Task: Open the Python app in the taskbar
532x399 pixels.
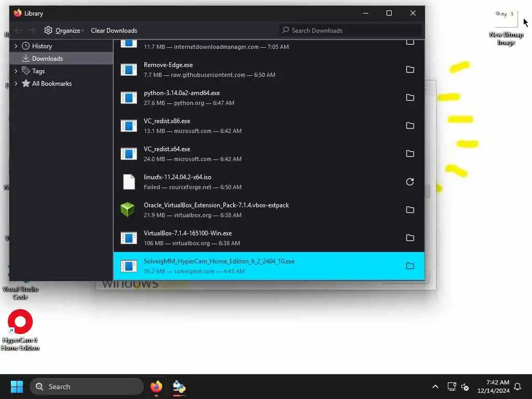Action: [x=179, y=387]
